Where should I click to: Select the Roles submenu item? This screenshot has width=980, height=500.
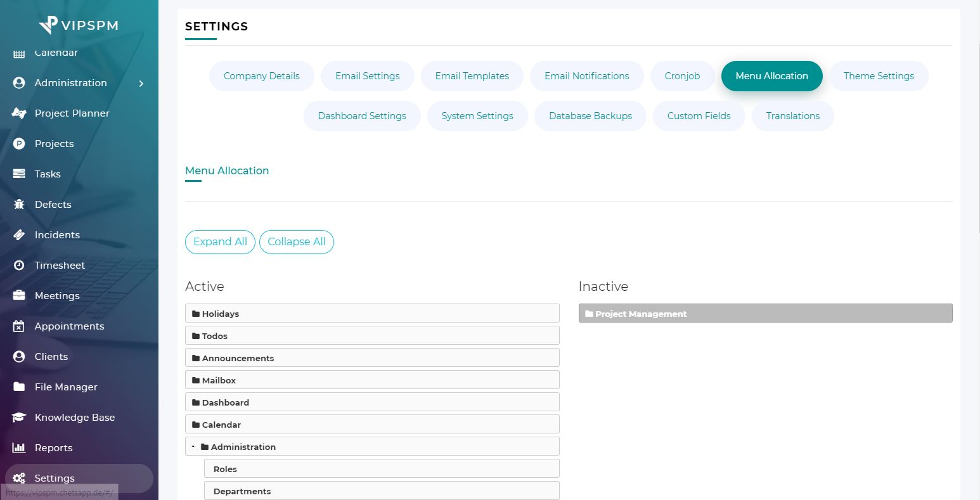click(x=382, y=468)
